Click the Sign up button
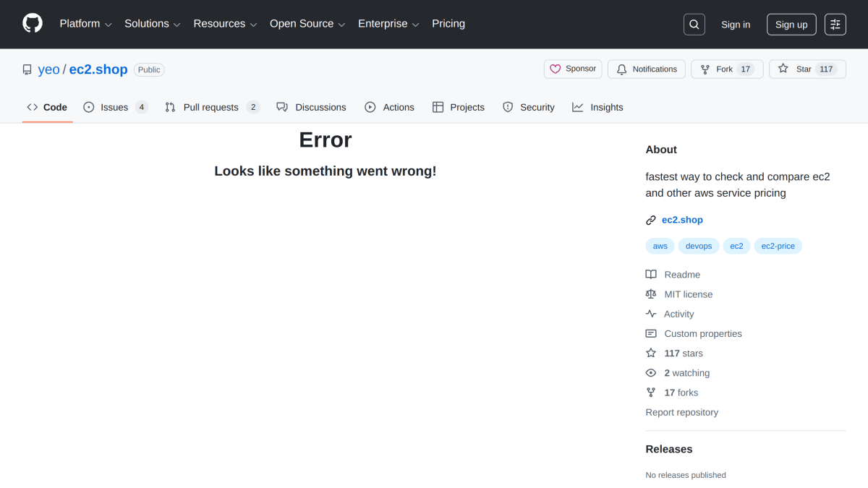868x488 pixels. click(791, 25)
